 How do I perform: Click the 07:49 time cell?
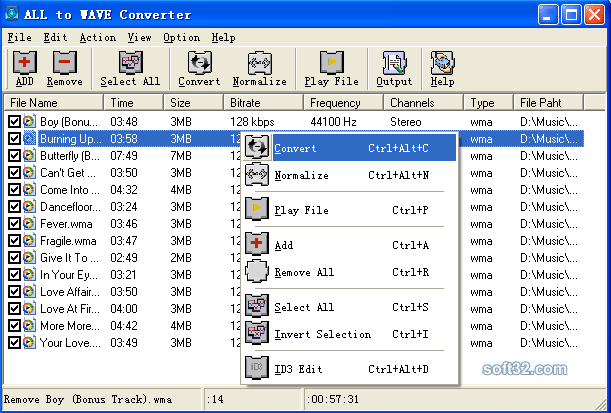click(x=124, y=156)
